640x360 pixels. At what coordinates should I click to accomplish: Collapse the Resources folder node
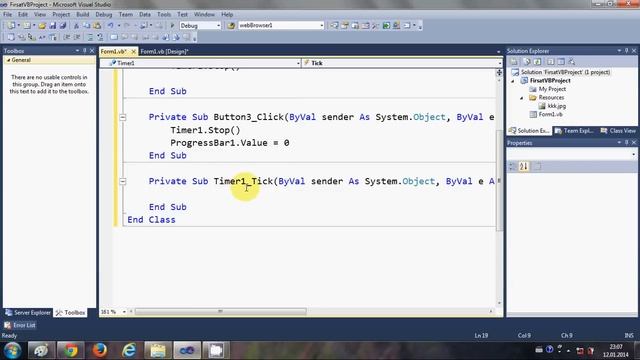point(522,98)
